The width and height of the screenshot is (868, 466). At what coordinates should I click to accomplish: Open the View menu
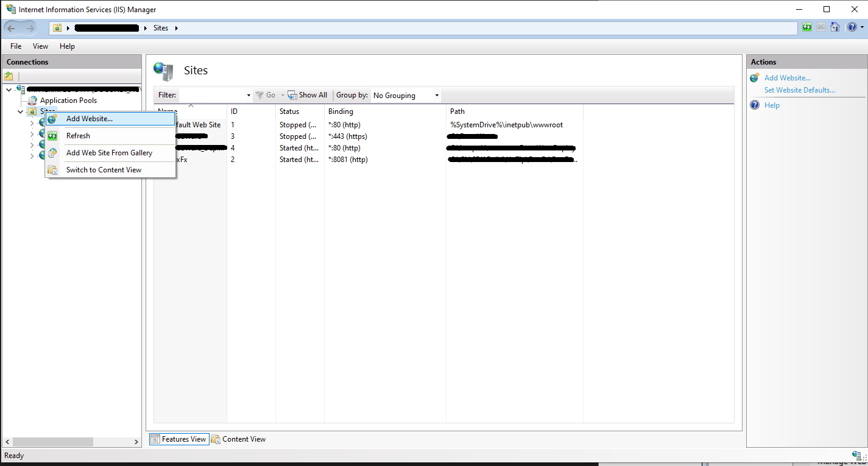pos(40,46)
